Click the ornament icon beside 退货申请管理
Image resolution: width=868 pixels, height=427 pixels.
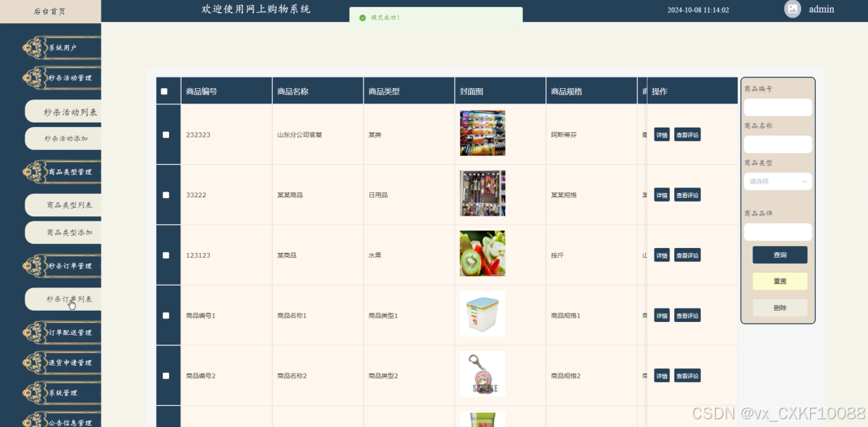pyautogui.click(x=35, y=362)
